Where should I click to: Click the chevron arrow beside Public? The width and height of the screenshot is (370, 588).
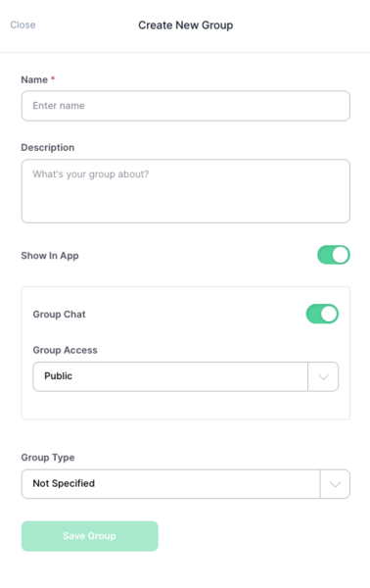323,377
